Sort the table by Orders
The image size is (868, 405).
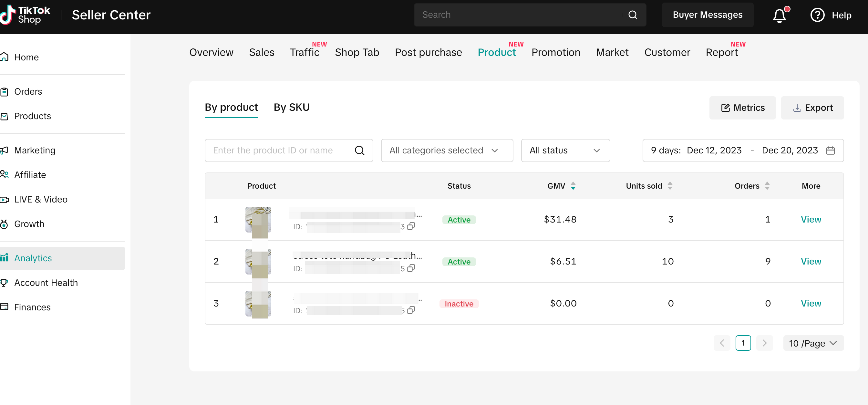click(x=767, y=186)
